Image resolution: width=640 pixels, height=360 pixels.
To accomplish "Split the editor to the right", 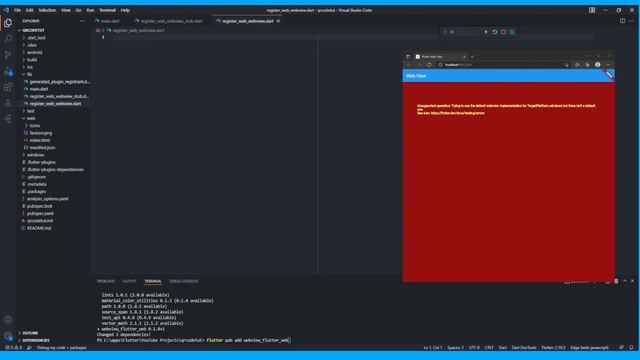I will pos(622,21).
